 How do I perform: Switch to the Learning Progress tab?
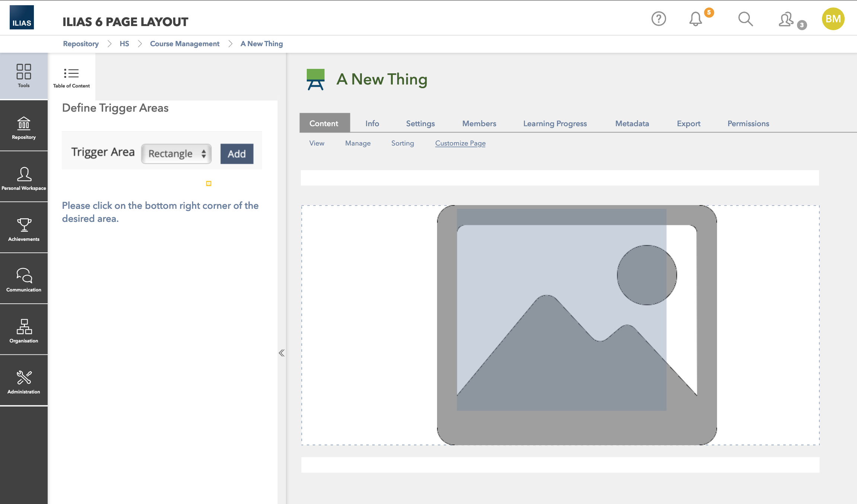coord(555,123)
